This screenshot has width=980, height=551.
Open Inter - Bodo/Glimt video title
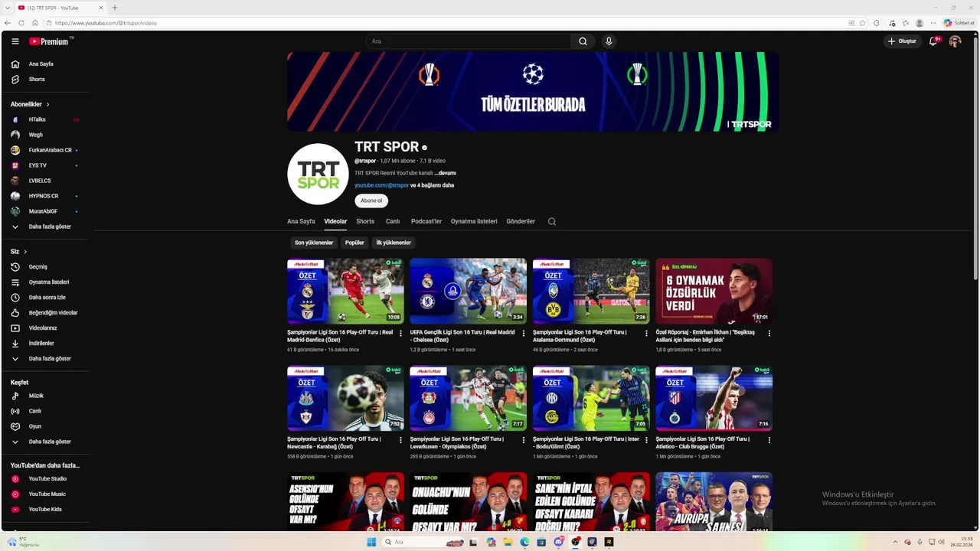pos(586,442)
